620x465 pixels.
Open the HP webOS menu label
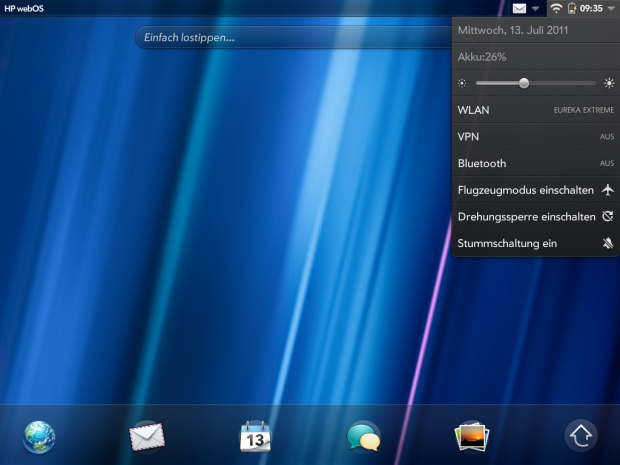[x=24, y=8]
